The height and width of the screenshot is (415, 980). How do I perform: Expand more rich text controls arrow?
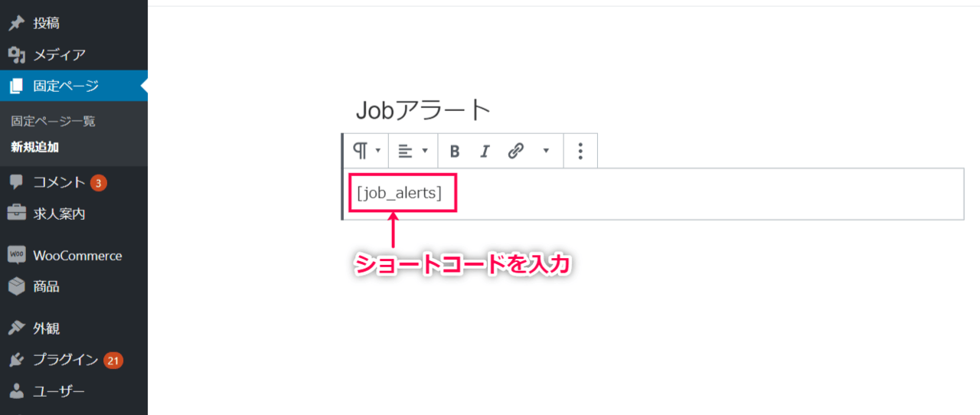click(546, 151)
